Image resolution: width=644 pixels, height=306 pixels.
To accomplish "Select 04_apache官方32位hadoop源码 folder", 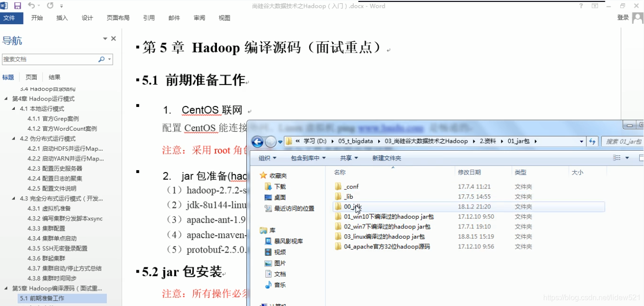I will click(387, 247).
